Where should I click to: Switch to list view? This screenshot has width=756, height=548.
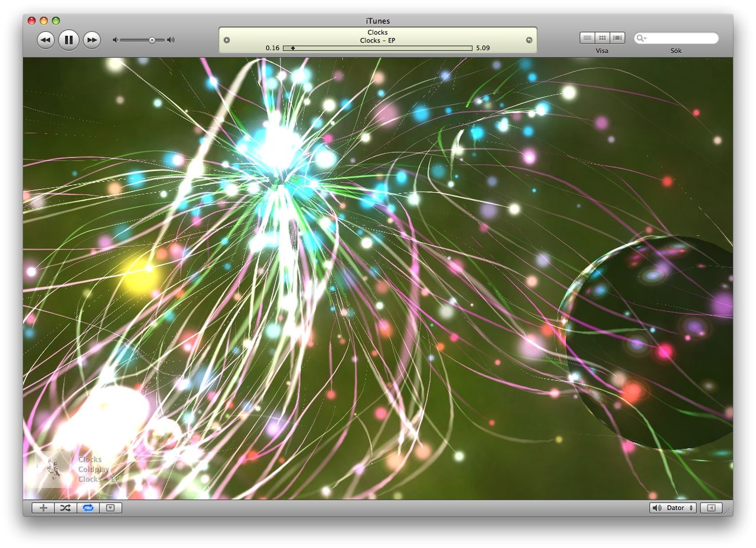pos(587,38)
